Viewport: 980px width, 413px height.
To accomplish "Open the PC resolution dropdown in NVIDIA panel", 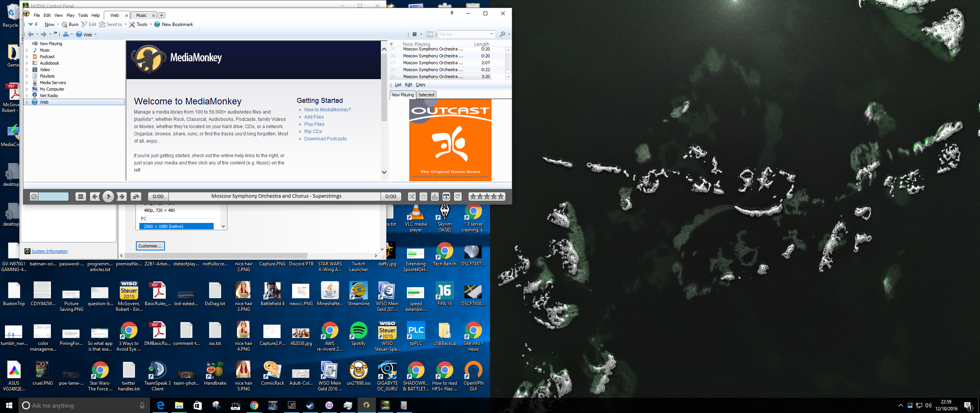I will [x=223, y=226].
